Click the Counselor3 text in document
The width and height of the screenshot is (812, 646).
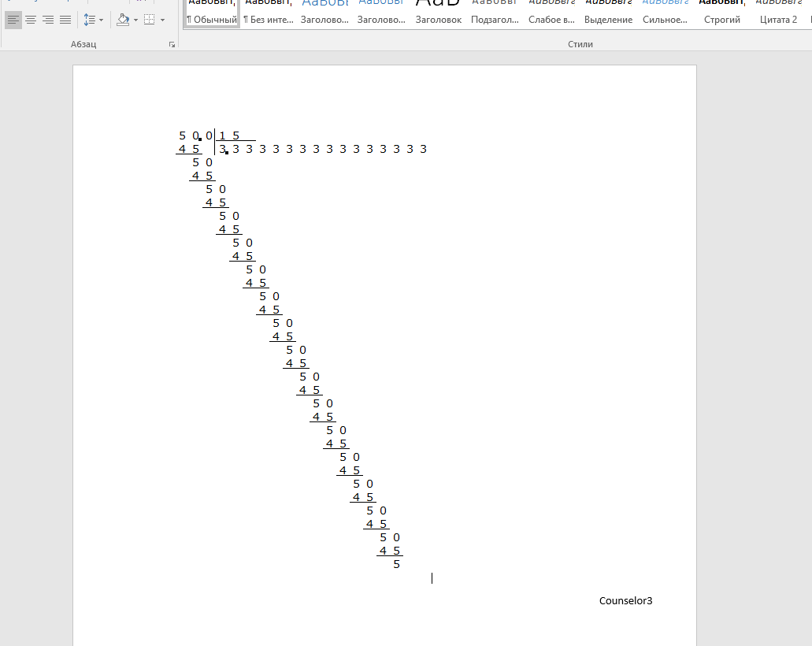(x=625, y=601)
